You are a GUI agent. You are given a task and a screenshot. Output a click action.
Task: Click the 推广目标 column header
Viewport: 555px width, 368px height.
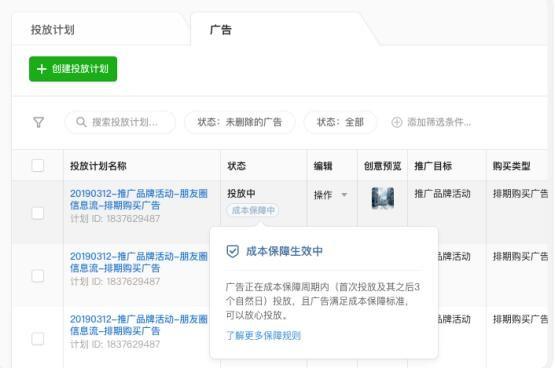click(x=433, y=166)
